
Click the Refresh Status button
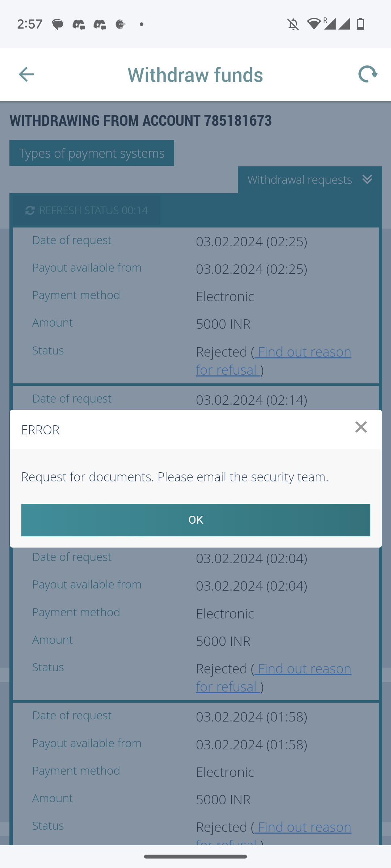click(x=87, y=210)
